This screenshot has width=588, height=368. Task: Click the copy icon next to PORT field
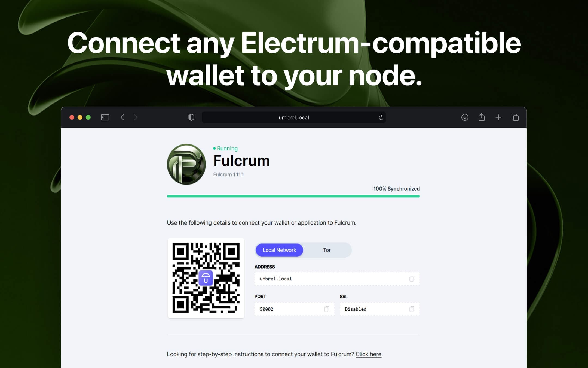(326, 309)
